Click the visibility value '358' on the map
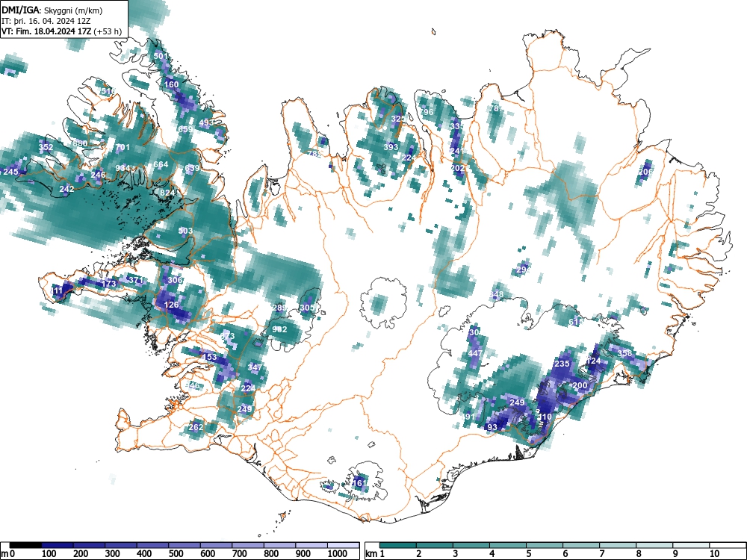Screen dimensions: 747x560 coord(624,353)
